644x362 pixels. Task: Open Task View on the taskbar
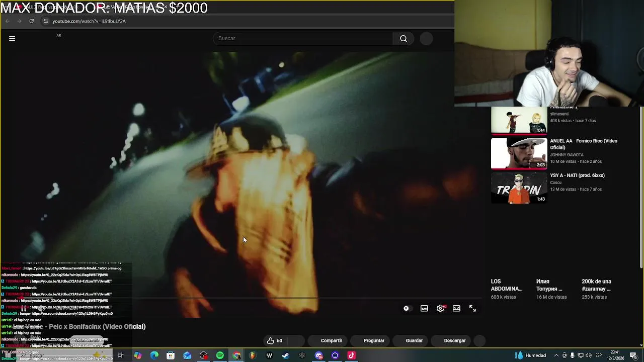click(121, 355)
